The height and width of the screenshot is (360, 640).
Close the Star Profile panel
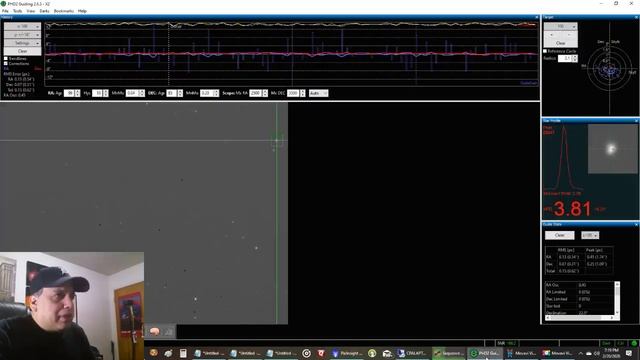[636, 121]
